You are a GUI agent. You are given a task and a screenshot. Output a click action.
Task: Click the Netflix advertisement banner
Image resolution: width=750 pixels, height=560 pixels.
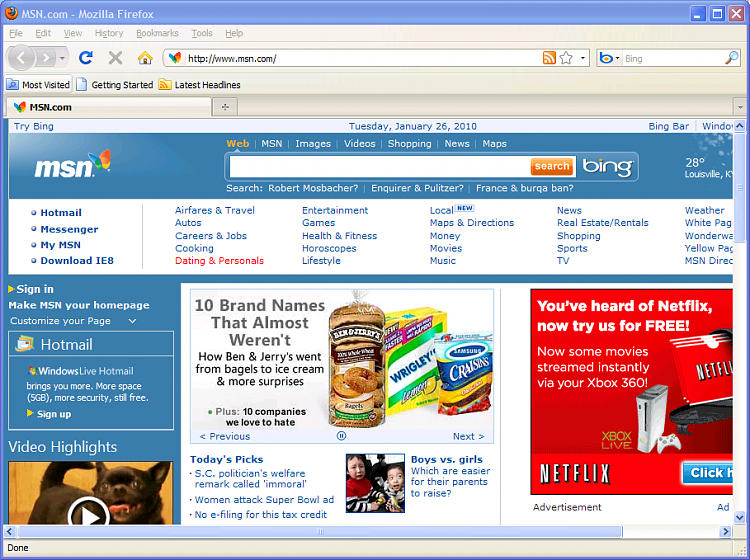(x=631, y=392)
